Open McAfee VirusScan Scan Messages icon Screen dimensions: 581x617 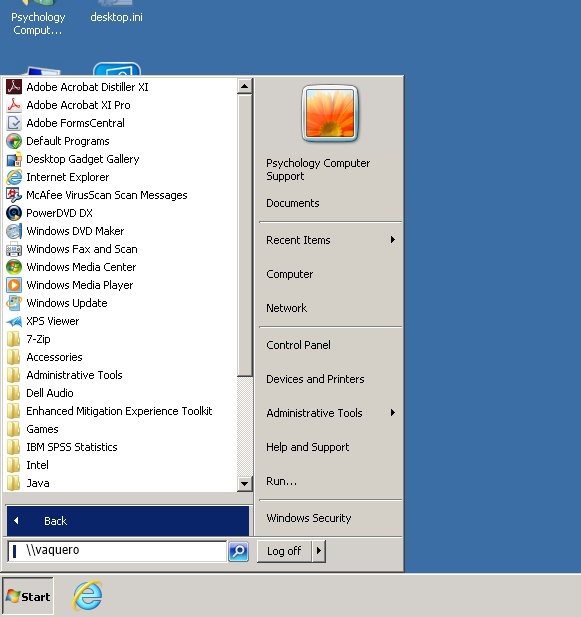14,195
